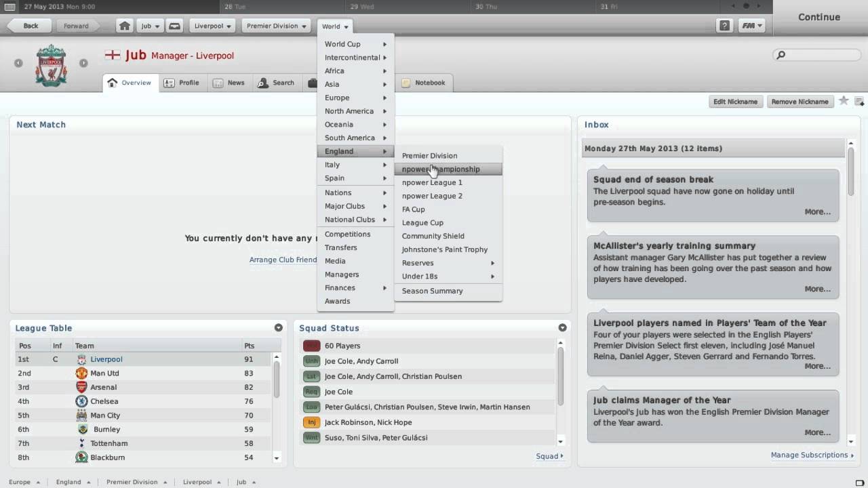Open the Liverpool dropdown in toolbar
The image size is (868, 488).
click(x=213, y=26)
